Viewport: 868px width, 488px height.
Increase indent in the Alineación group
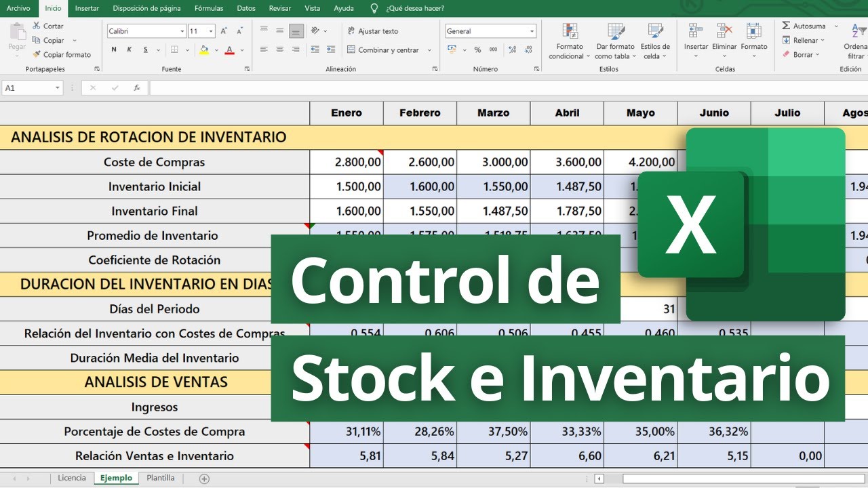tap(330, 49)
